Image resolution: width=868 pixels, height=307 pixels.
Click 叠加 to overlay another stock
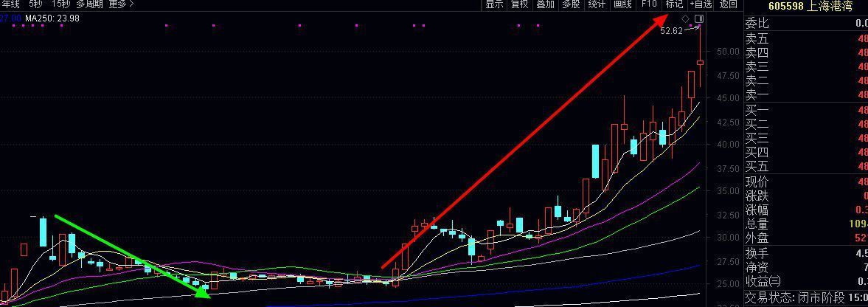point(545,4)
